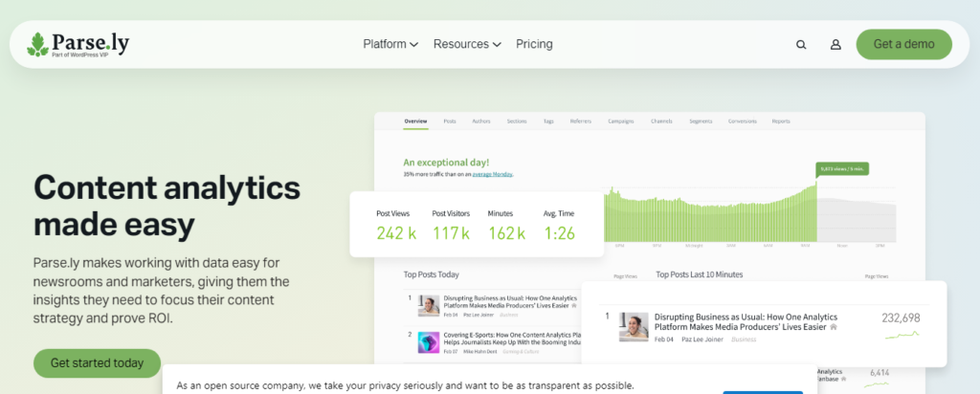980x394 pixels.
Task: Open Covering E-Sports post thumbnail
Action: tap(429, 342)
